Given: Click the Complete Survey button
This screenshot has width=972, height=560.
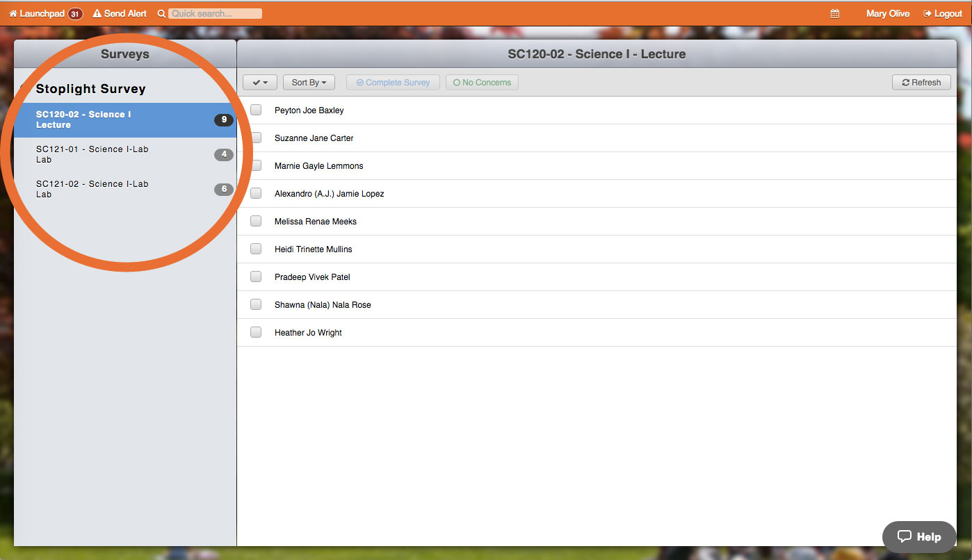Looking at the screenshot, I should (393, 82).
